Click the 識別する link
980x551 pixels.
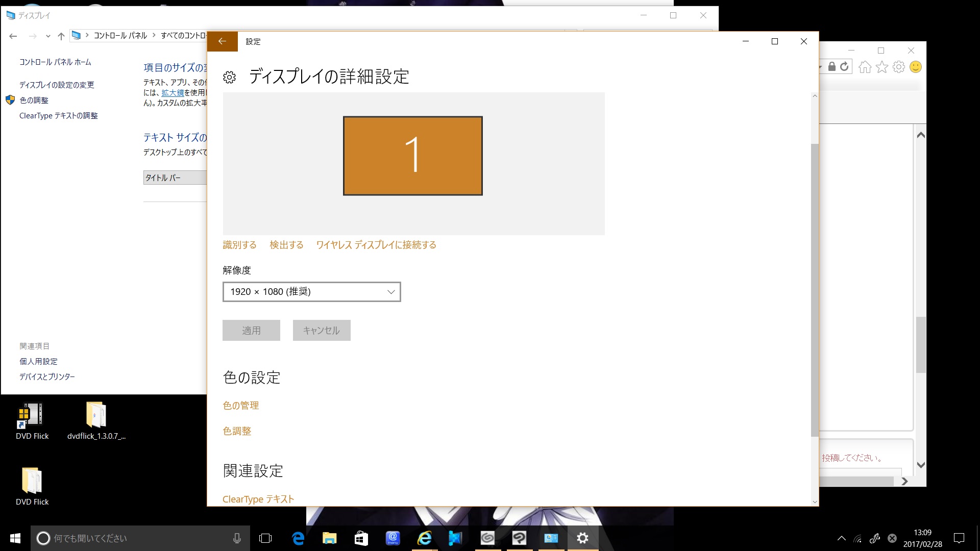(x=239, y=245)
